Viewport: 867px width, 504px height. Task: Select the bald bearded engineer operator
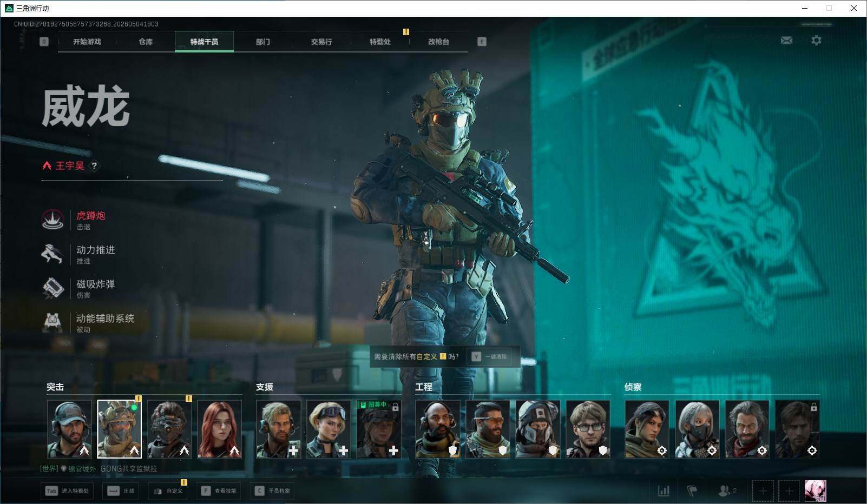[438, 429]
